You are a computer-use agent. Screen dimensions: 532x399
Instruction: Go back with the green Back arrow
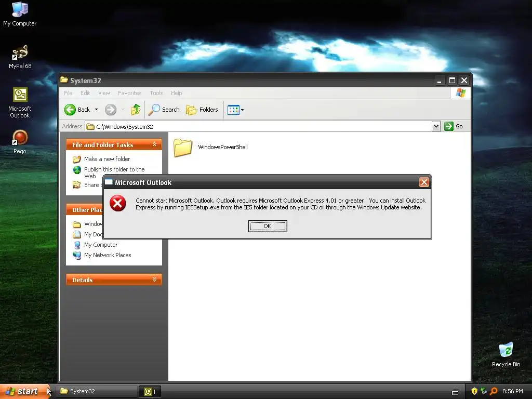point(77,110)
